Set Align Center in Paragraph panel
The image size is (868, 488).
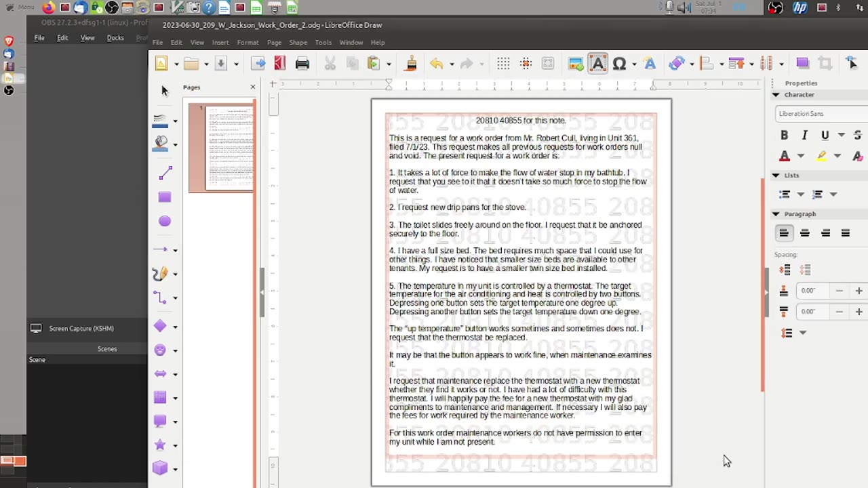coord(804,233)
